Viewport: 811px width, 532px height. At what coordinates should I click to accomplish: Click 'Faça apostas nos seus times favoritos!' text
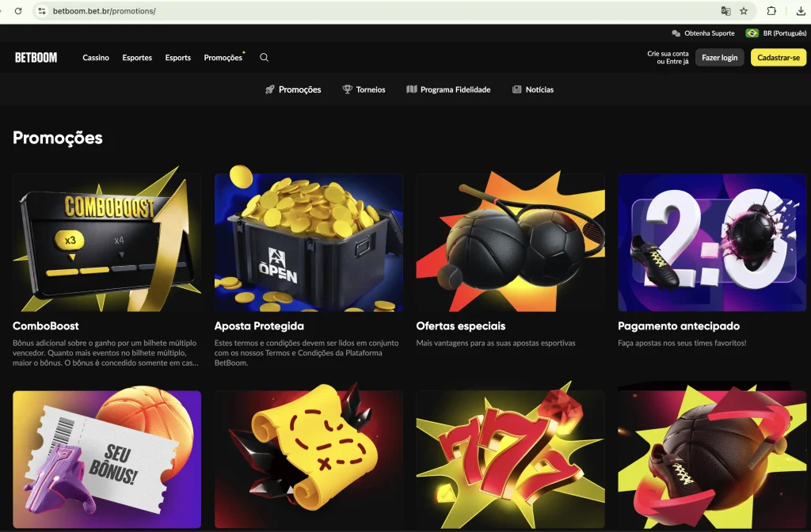(682, 343)
